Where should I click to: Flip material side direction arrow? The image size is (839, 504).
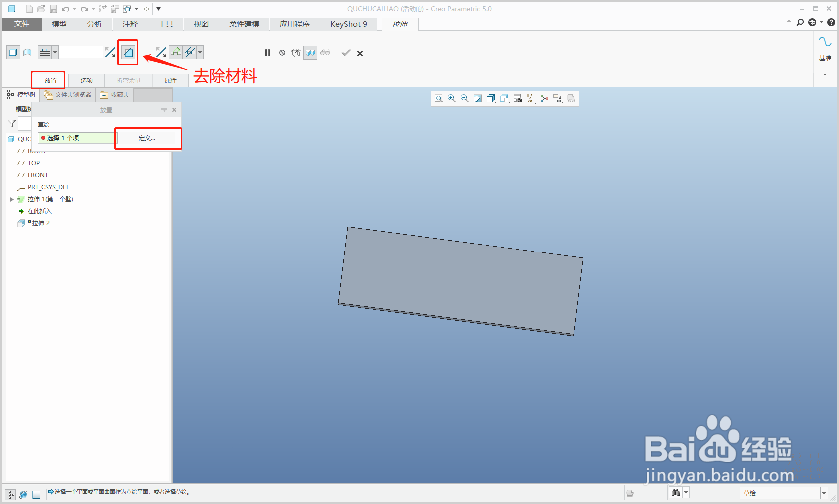(161, 52)
